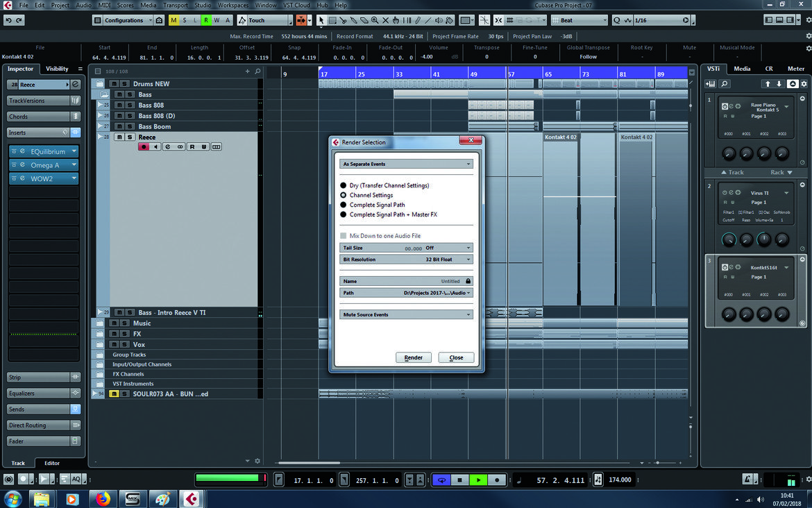Toggle the Cycle loop button in transport
The image size is (812, 508).
pyautogui.click(x=441, y=480)
